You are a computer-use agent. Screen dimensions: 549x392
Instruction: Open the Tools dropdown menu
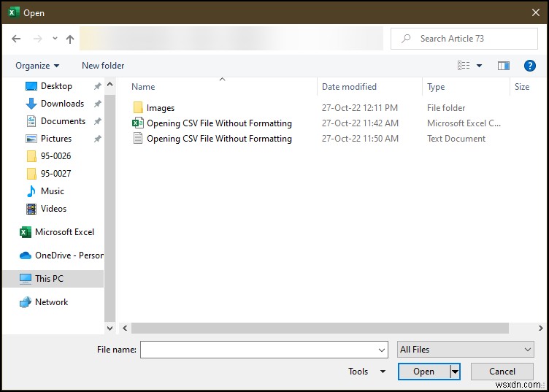(366, 372)
